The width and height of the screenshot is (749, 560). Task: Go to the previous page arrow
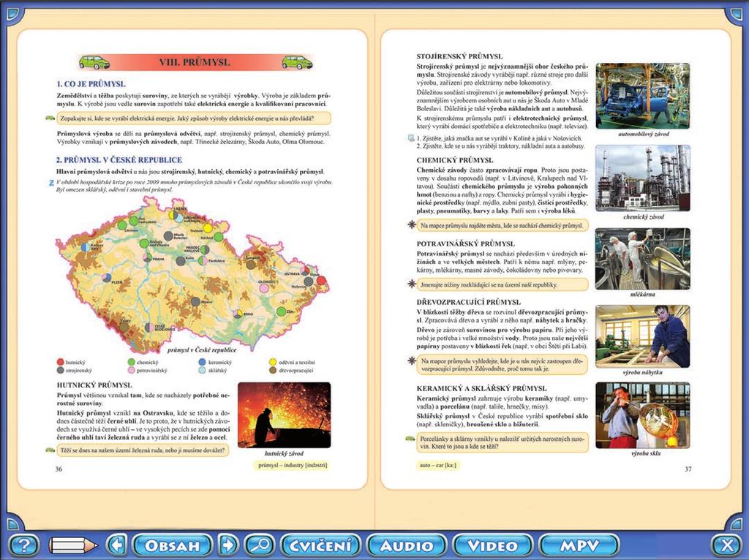point(116,545)
